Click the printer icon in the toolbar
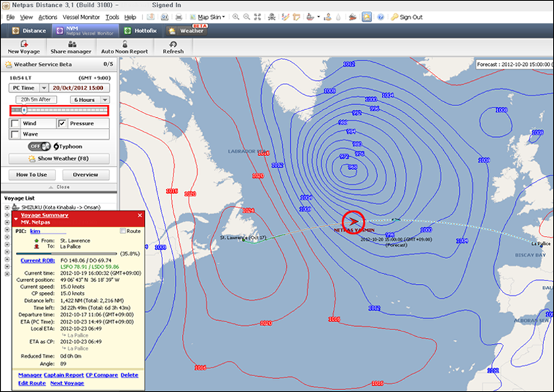Image resolution: width=554 pixels, height=392 pixels. click(179, 17)
